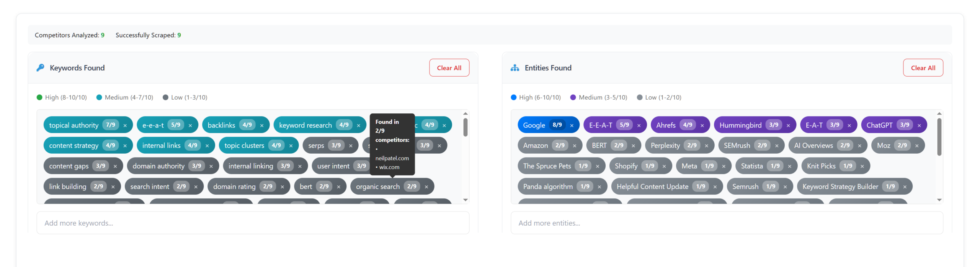This screenshot has height=267, width=980.
Task: Remove the 'topical authority' keyword tag
Action: point(125,125)
